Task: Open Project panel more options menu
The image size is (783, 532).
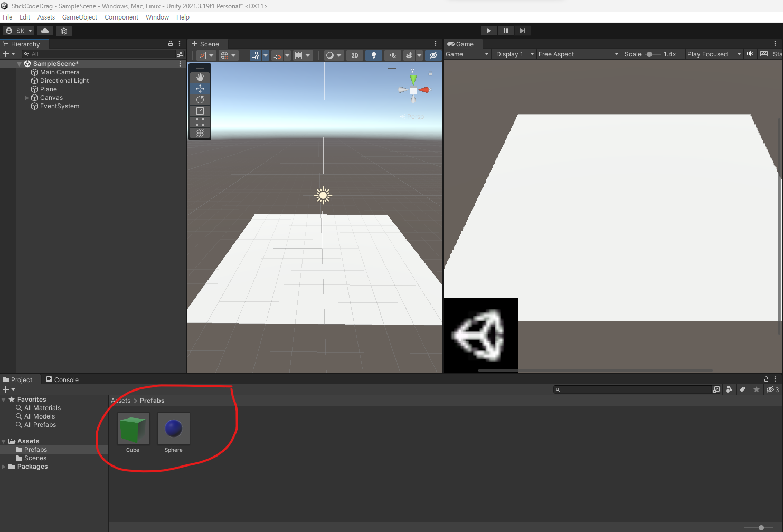Action: pyautogui.click(x=775, y=379)
